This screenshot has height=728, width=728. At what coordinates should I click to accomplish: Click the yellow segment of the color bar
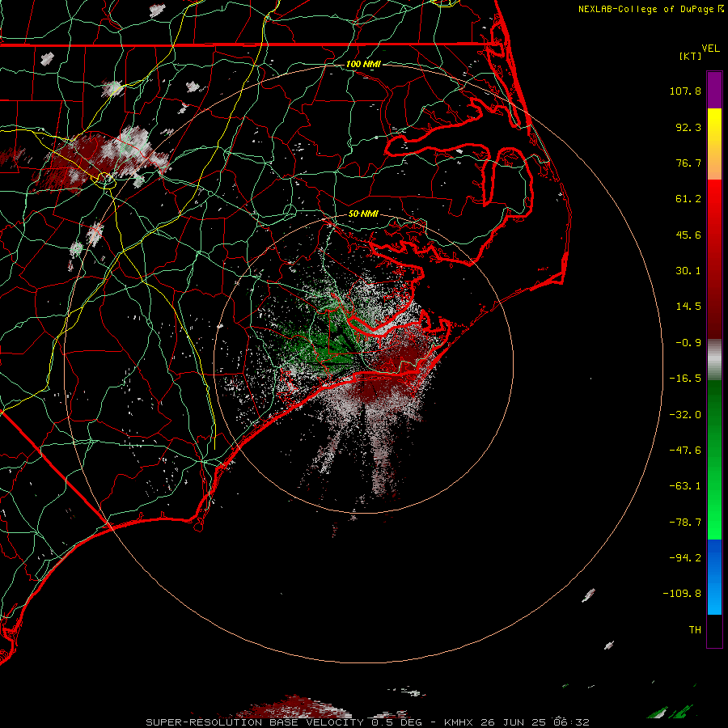[714, 125]
